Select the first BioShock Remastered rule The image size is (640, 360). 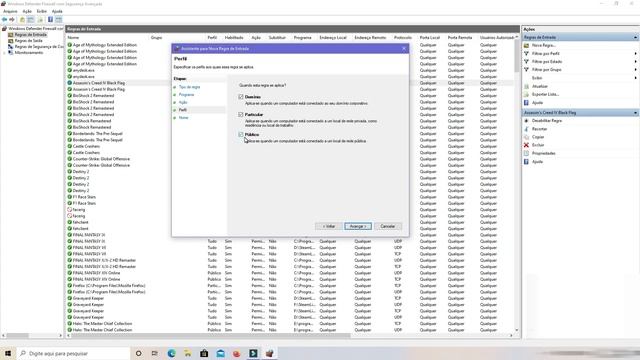pyautogui.click(x=92, y=121)
